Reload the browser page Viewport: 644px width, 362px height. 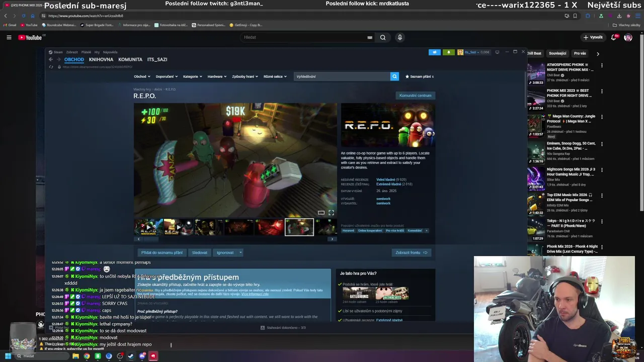coord(23,16)
